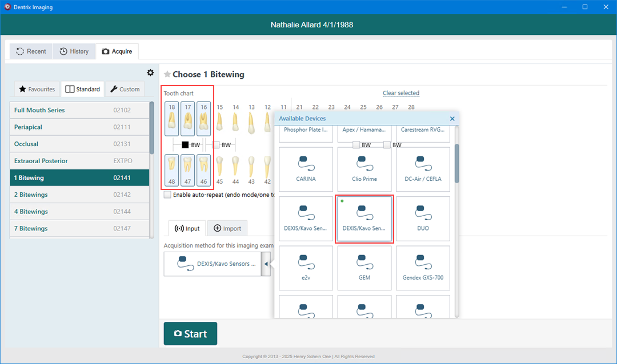617x364 pixels.
Task: Select the DC-Air / CEFLA sensor
Action: [423, 169]
